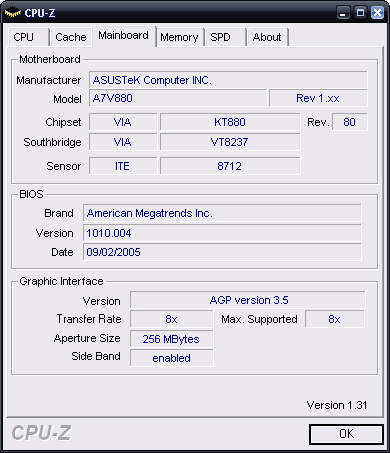Screen dimensions: 390x453
Task: Click the CPU-Z title bar icon
Action: tap(12, 13)
